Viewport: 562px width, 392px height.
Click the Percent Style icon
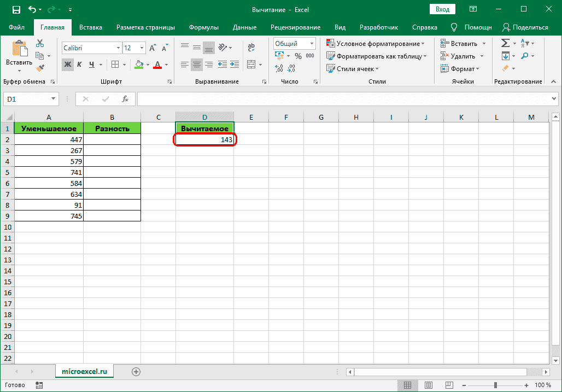pos(298,56)
